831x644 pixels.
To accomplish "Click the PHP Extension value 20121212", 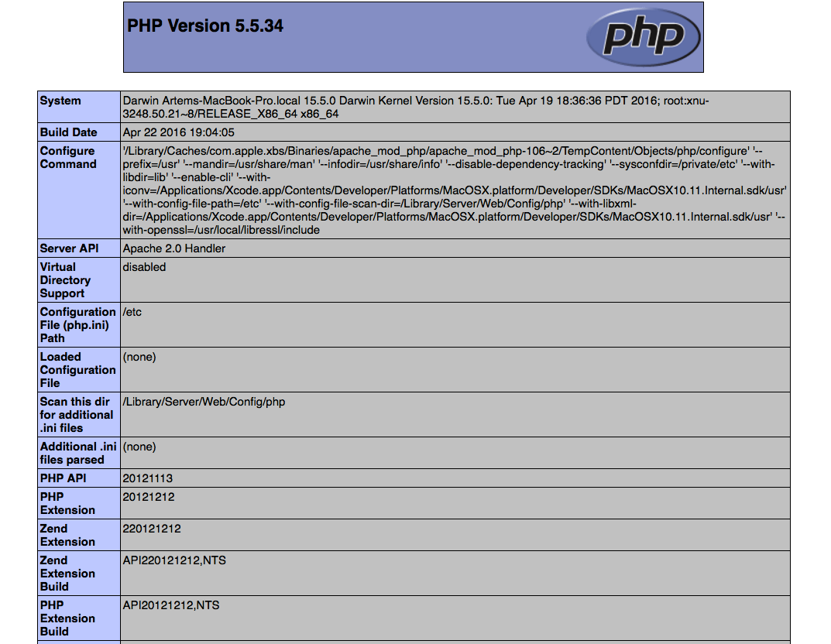I will pos(149,497).
